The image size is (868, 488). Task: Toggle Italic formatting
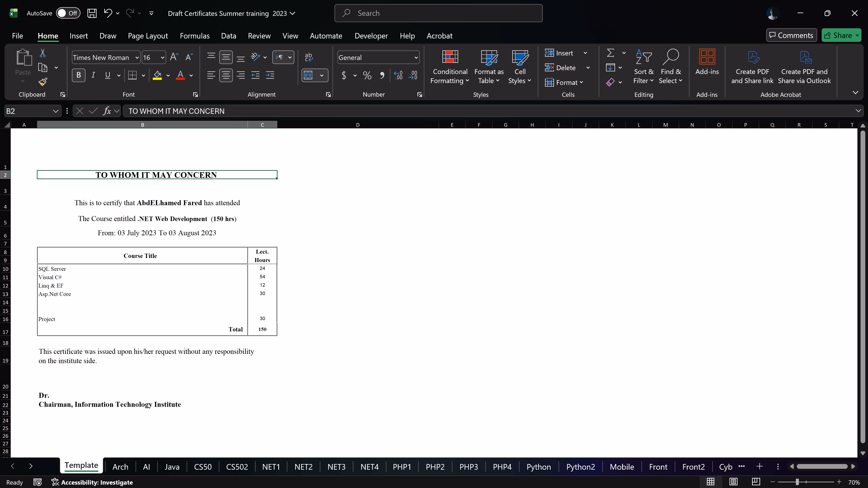93,75
